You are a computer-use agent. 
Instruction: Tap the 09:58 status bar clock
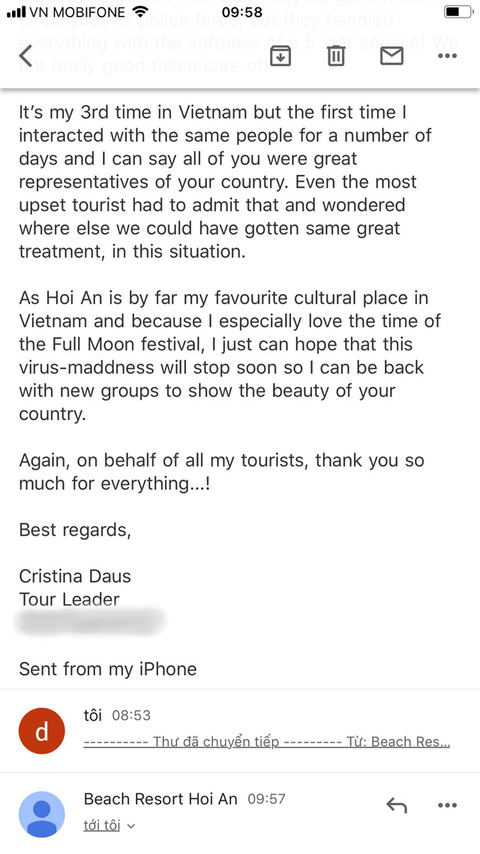[x=242, y=11]
